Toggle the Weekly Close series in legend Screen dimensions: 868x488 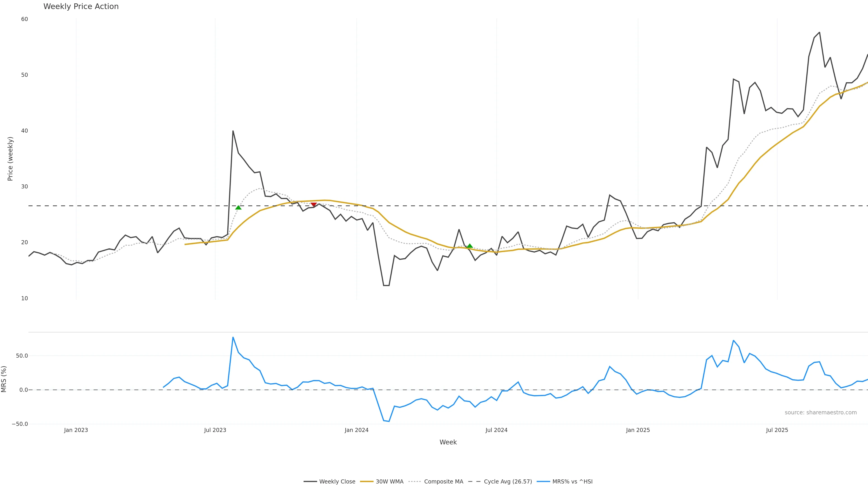pyautogui.click(x=337, y=482)
